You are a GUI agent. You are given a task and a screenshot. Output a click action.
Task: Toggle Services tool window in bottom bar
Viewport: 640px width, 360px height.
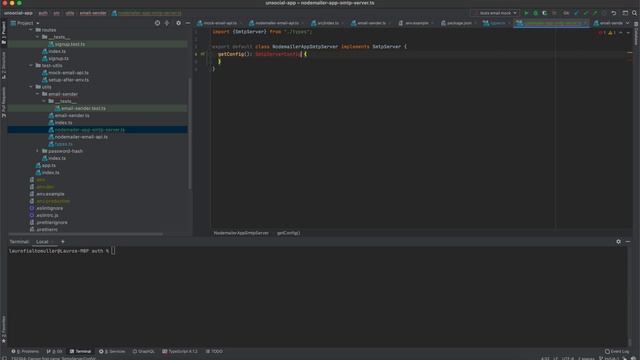point(112,351)
